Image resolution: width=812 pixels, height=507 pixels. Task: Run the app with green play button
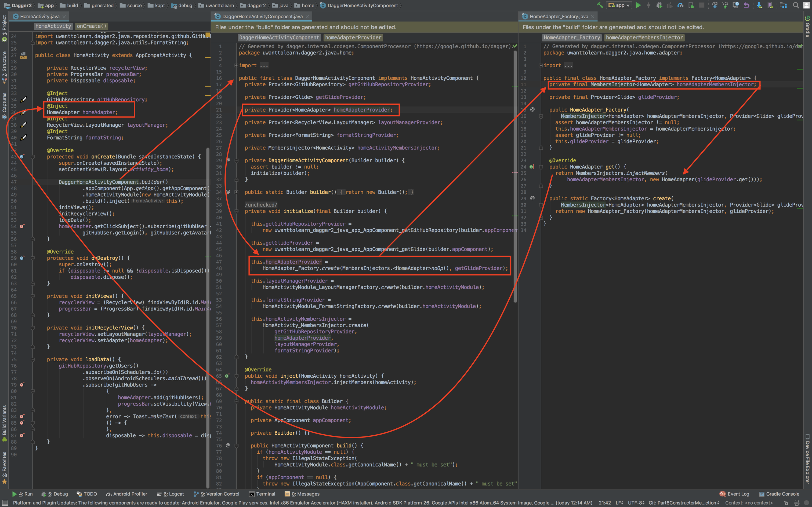point(638,5)
